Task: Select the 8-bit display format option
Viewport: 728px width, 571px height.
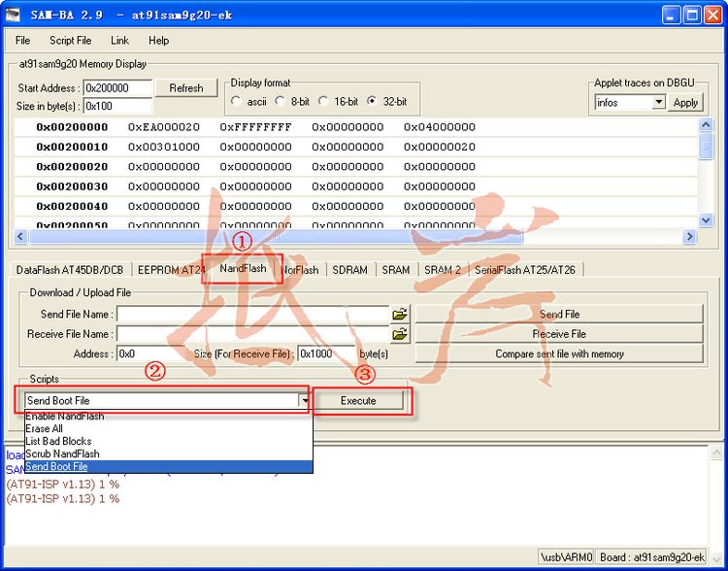Action: [280, 101]
